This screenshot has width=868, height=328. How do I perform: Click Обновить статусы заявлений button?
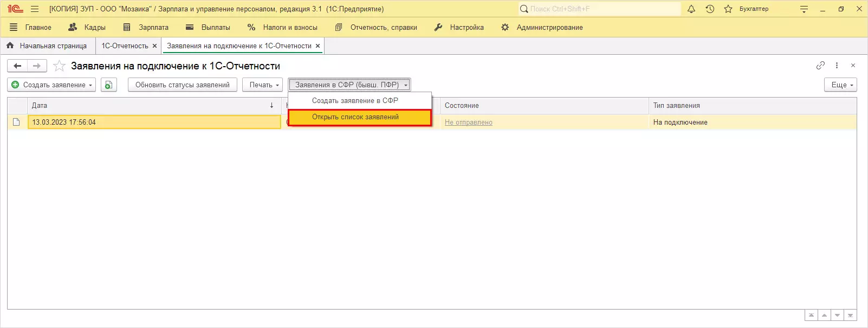tap(183, 85)
